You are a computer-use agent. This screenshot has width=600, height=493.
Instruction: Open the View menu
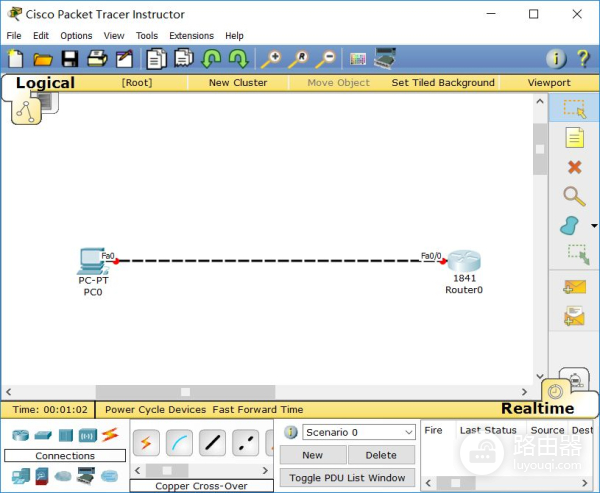[x=114, y=36]
